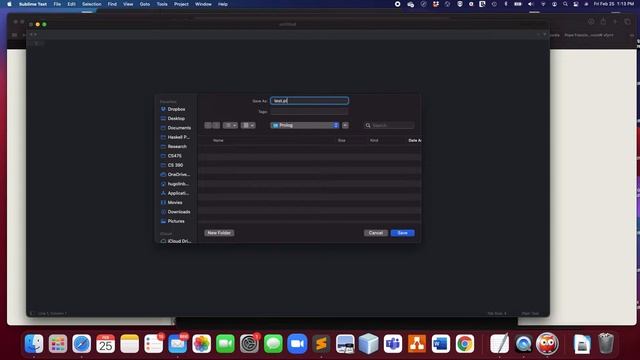Open the Help menu
The height and width of the screenshot is (360, 640).
click(223, 4)
